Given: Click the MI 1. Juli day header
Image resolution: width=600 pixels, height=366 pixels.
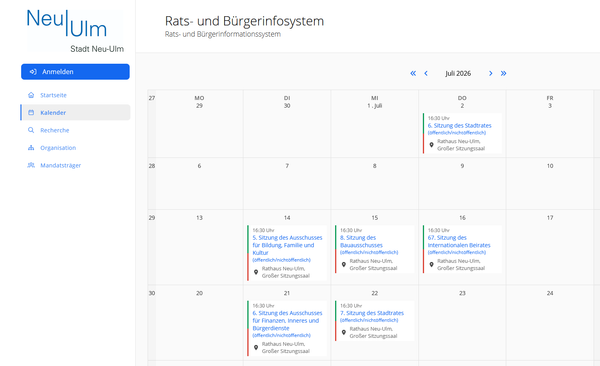Looking at the screenshot, I should pyautogui.click(x=375, y=102).
